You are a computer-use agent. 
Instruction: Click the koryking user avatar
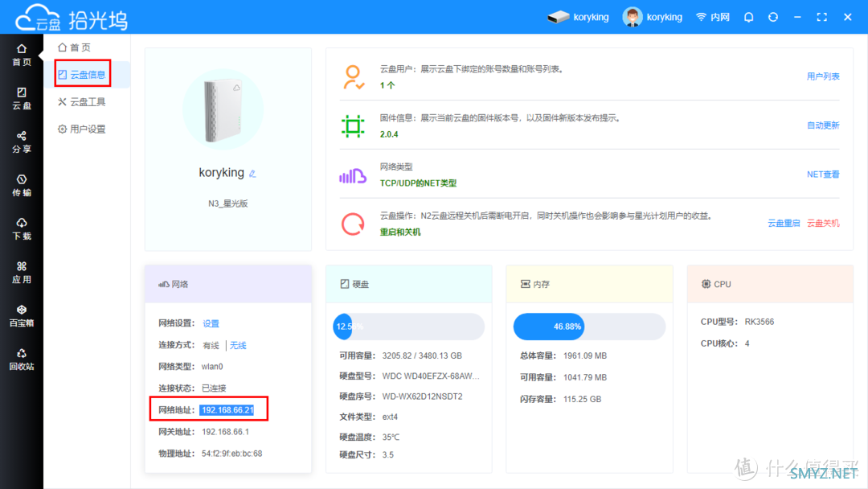pos(633,17)
